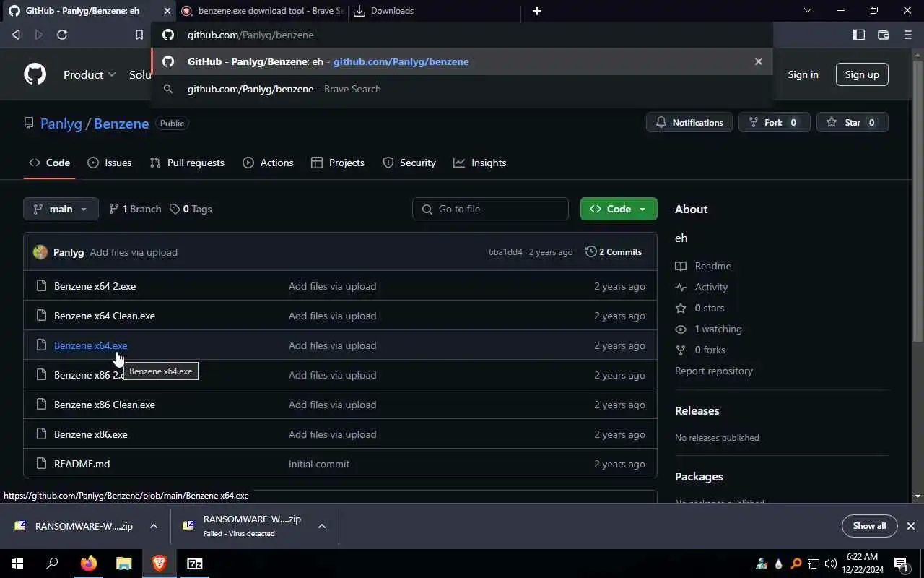The image size is (924, 578).
Task: Select the Brave Search suggestion row
Action: [x=462, y=89]
